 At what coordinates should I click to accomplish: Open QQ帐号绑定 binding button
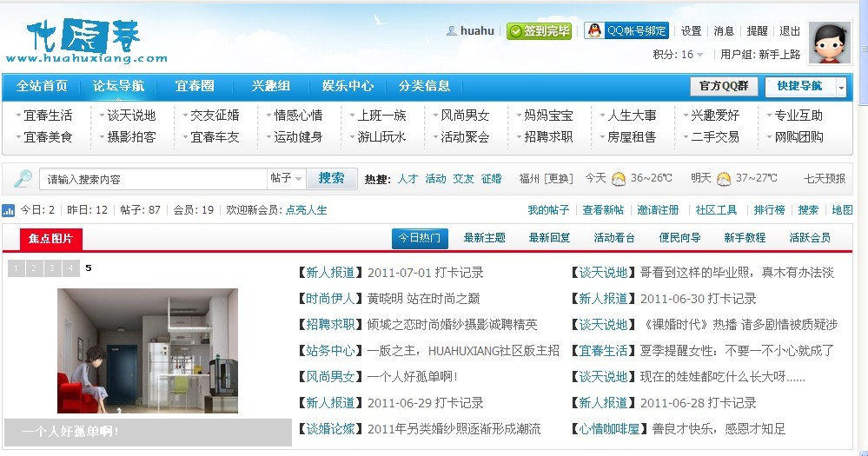pos(626,30)
